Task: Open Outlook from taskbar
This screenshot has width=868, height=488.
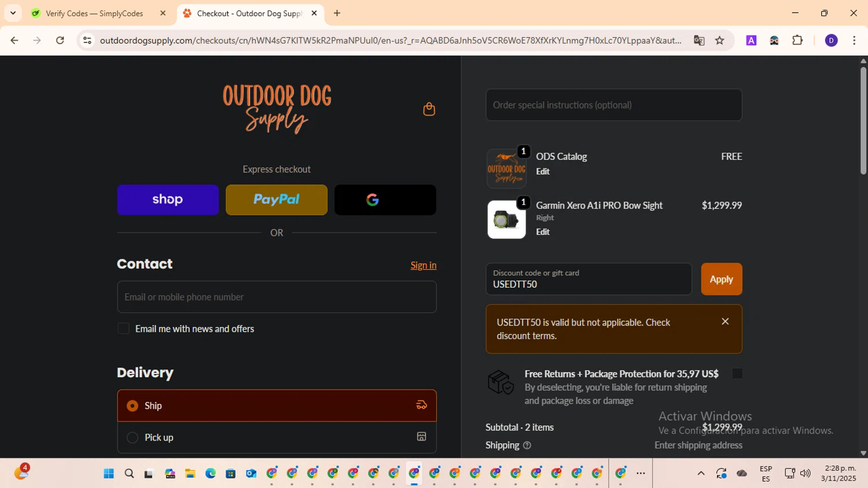Action: pyautogui.click(x=251, y=474)
